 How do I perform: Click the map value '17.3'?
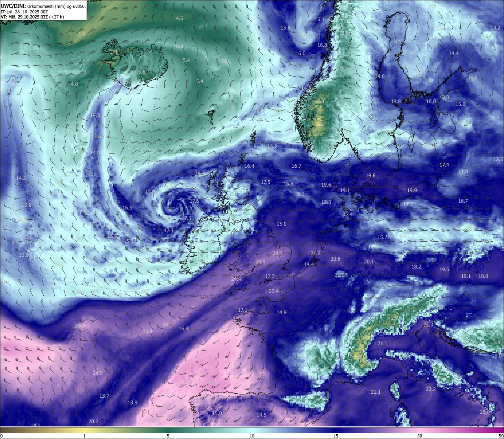tap(169, 230)
